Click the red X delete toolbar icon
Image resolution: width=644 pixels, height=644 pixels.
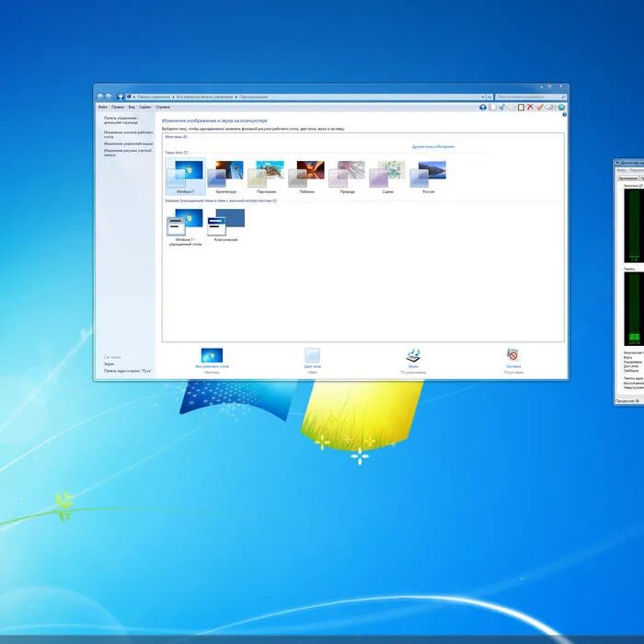click(x=530, y=108)
